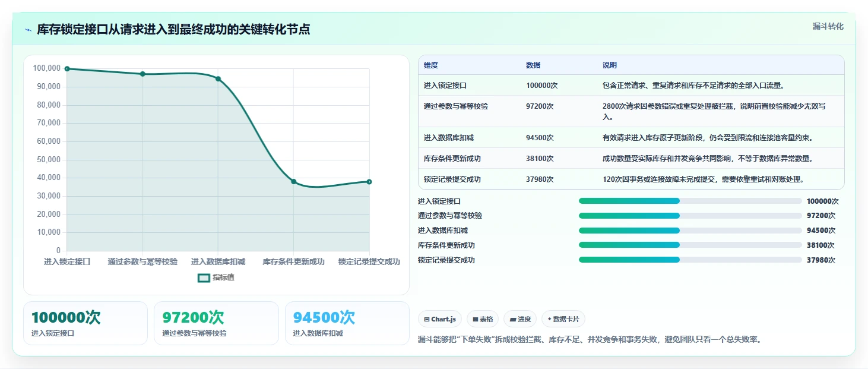Click the progress bar for 锁定记录提交成功

pyautogui.click(x=690, y=260)
